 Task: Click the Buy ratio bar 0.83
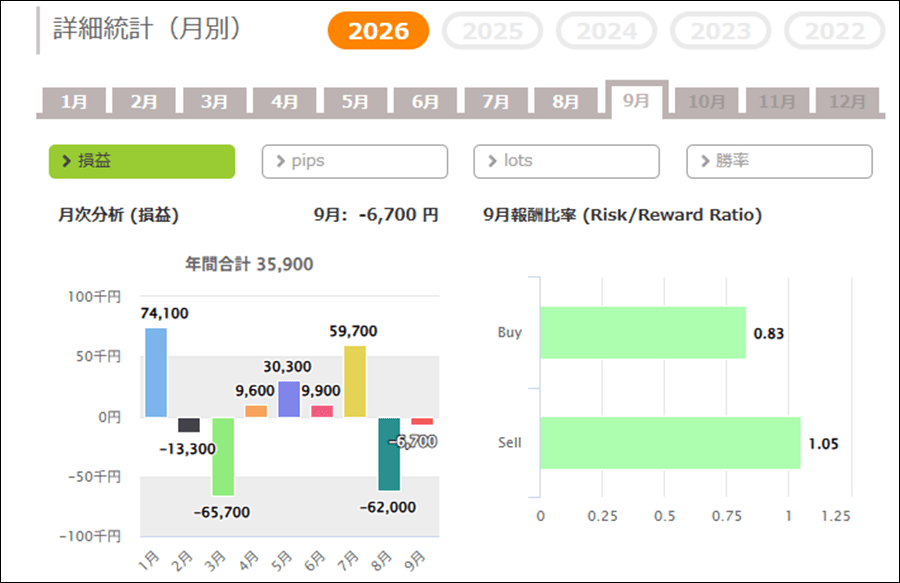tap(643, 333)
